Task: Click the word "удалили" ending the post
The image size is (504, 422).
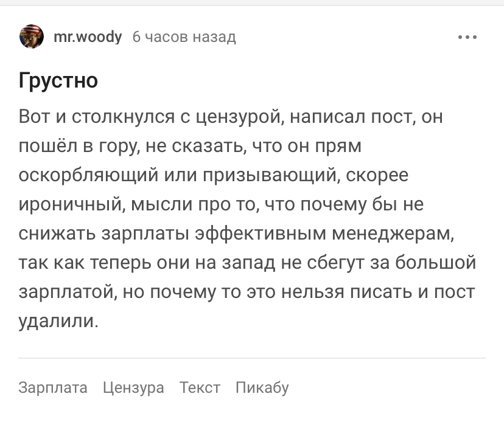Action: (58, 322)
